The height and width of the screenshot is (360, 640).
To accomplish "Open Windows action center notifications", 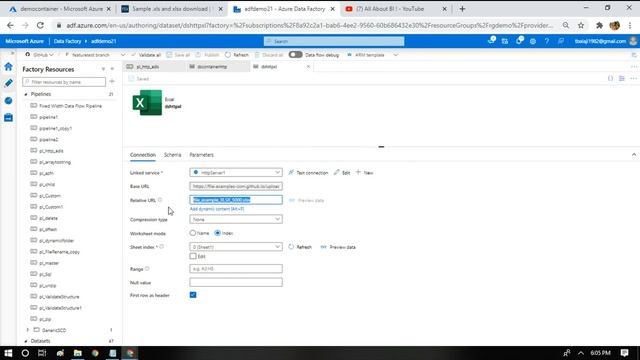I will click(624, 353).
